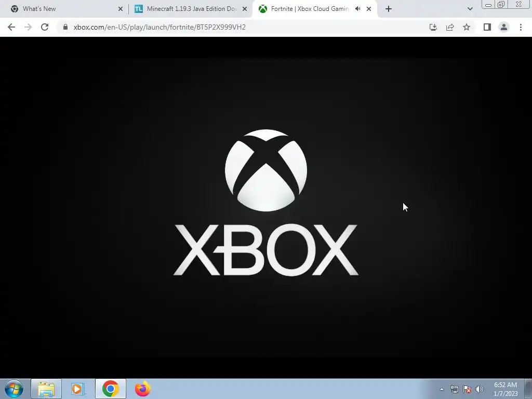Open Windows Explorer from the taskbar
This screenshot has height=399, width=532.
click(46, 389)
